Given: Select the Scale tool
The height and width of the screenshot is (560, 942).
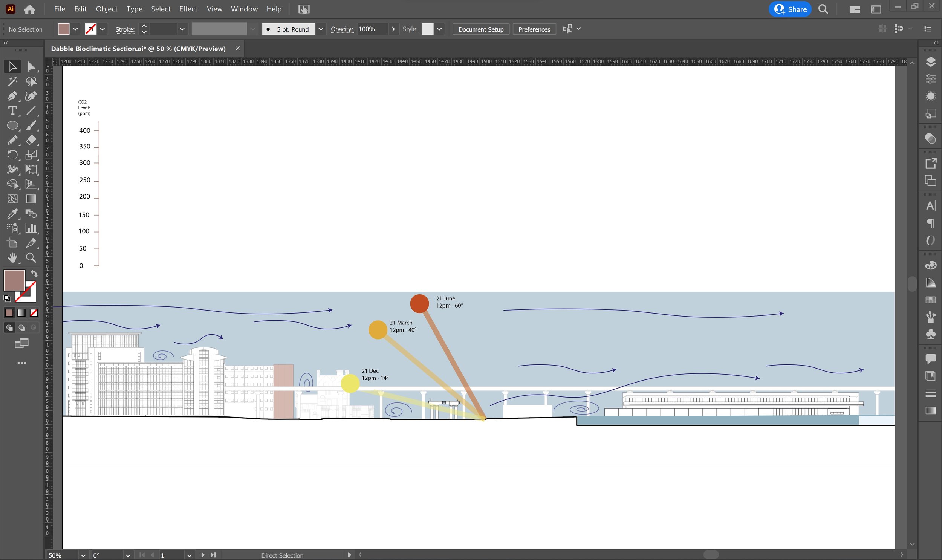Looking at the screenshot, I should [31, 155].
